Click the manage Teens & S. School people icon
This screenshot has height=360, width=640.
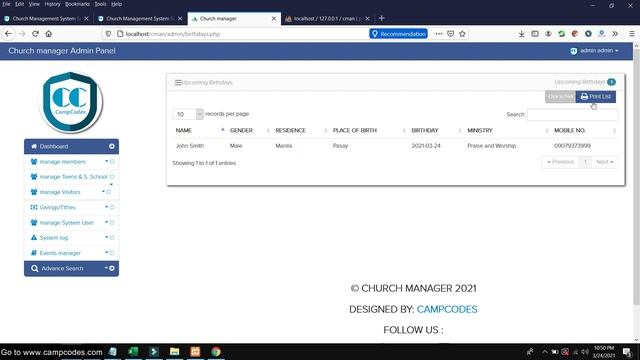(x=34, y=177)
